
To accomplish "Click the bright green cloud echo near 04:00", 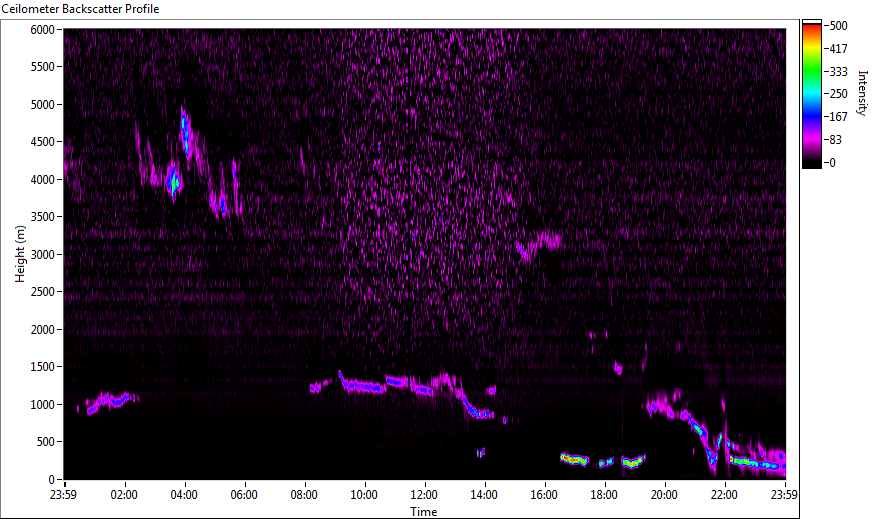I will [174, 181].
